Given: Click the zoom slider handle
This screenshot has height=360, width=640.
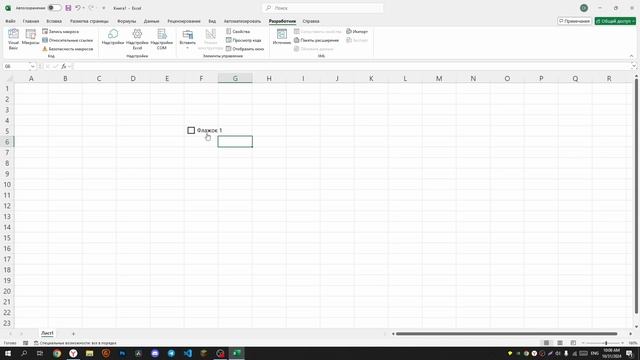Looking at the screenshot, I should click(x=606, y=343).
